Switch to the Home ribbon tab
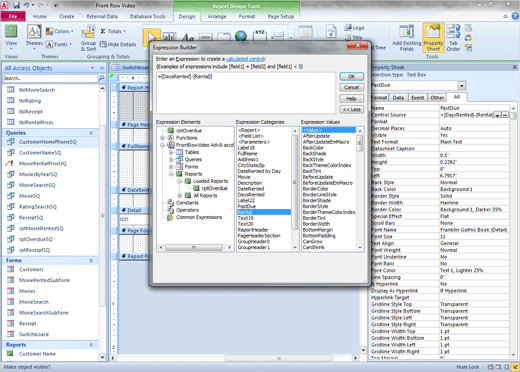520x372 pixels. 40,16
